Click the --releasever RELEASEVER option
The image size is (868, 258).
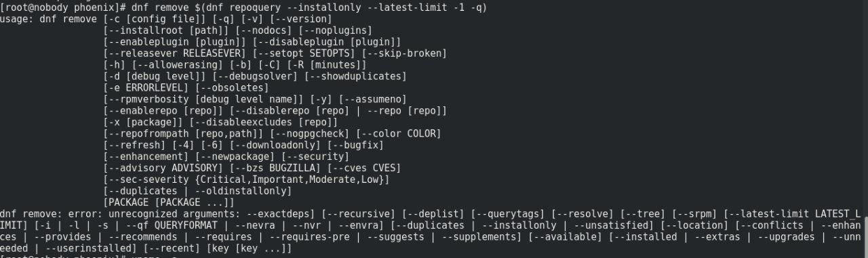tap(175, 54)
